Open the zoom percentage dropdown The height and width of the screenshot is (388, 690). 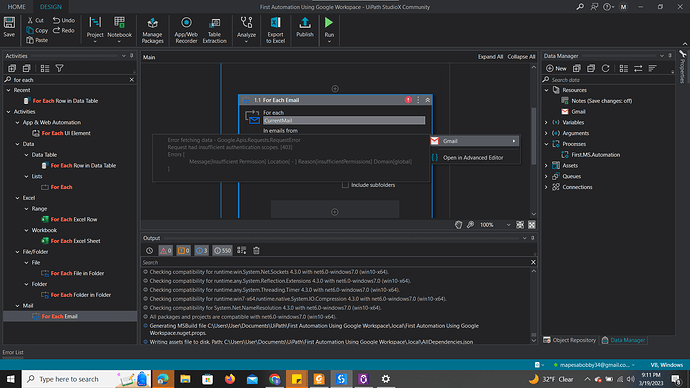point(508,225)
